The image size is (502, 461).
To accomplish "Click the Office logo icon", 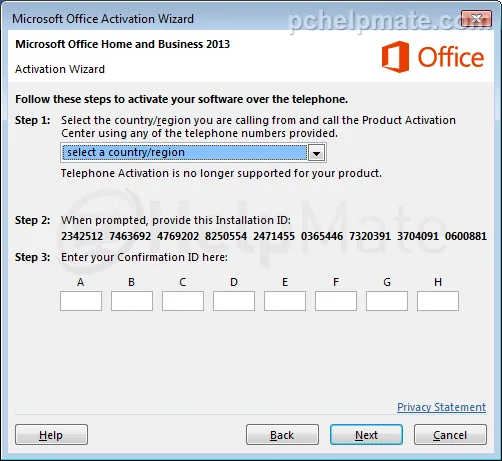I will coord(395,57).
